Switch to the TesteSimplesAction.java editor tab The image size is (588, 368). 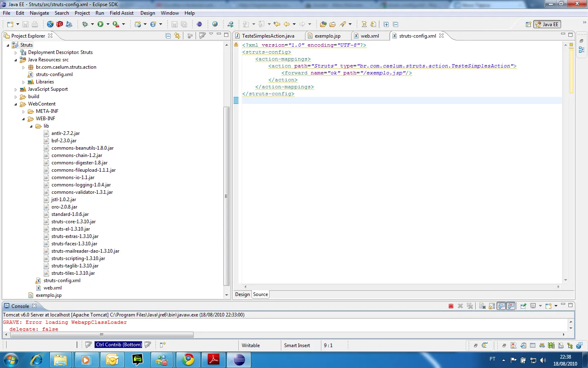coord(268,36)
